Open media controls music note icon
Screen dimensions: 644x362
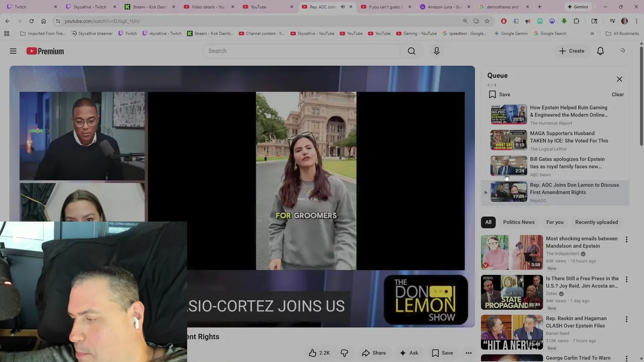612,21
